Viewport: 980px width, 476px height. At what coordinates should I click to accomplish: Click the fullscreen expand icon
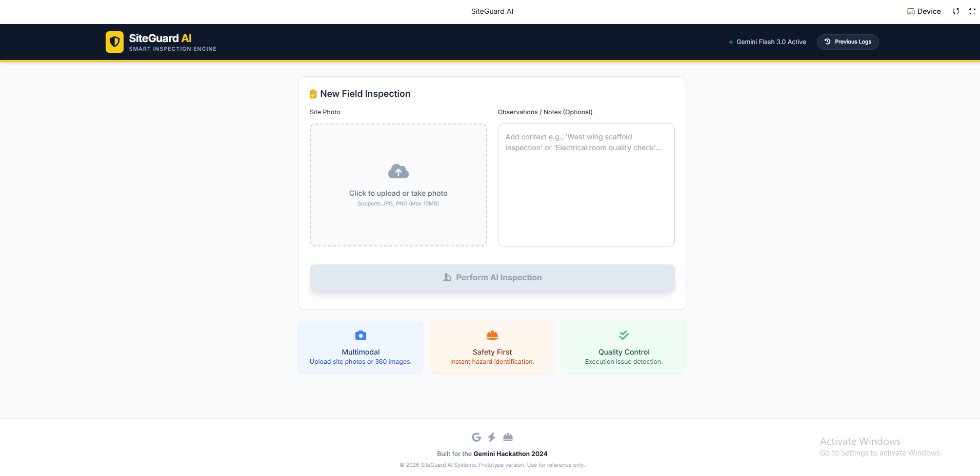point(972,11)
